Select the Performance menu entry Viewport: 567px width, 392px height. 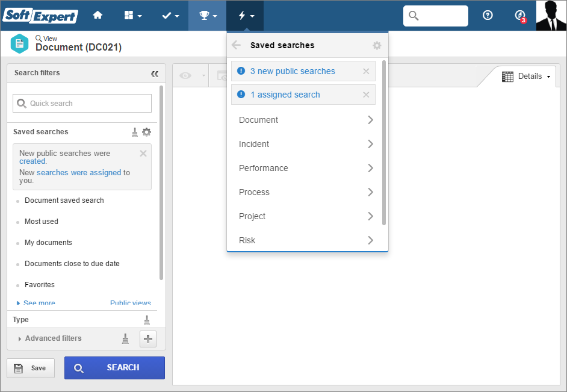pos(306,168)
